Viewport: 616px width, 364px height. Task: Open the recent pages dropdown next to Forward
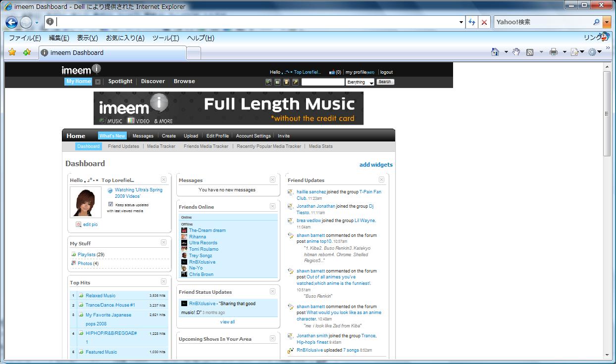tap(37, 23)
